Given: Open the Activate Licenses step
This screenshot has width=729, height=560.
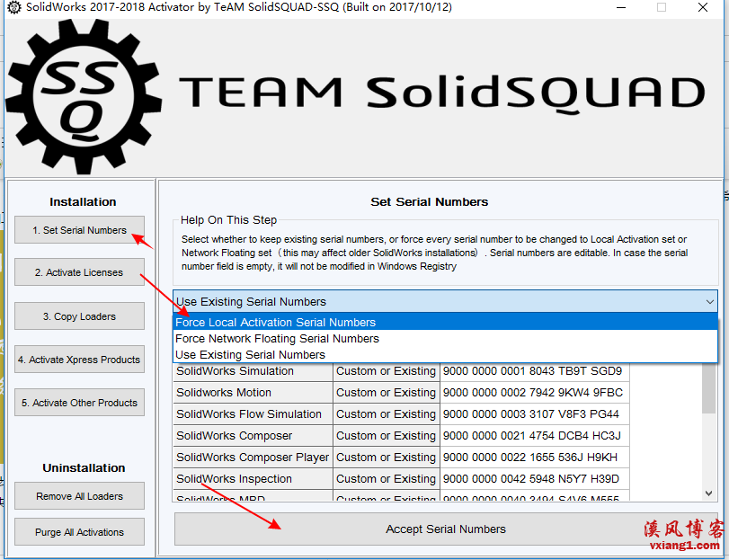Looking at the screenshot, I should [79, 271].
